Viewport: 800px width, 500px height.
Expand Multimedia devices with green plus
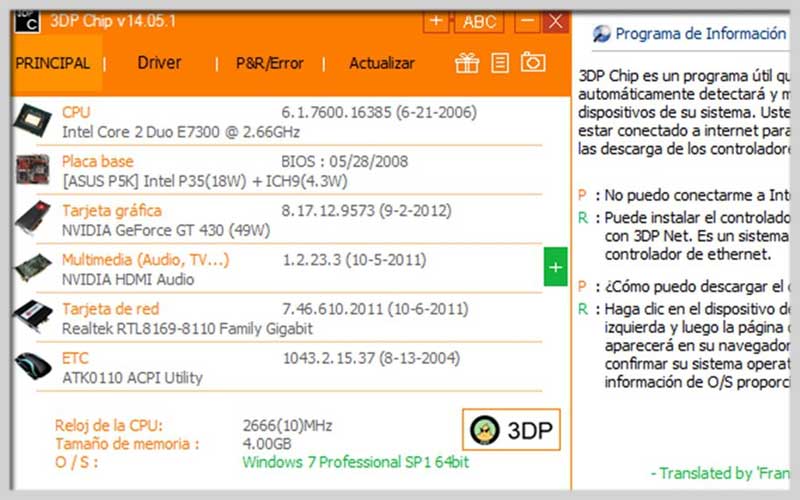click(x=556, y=267)
